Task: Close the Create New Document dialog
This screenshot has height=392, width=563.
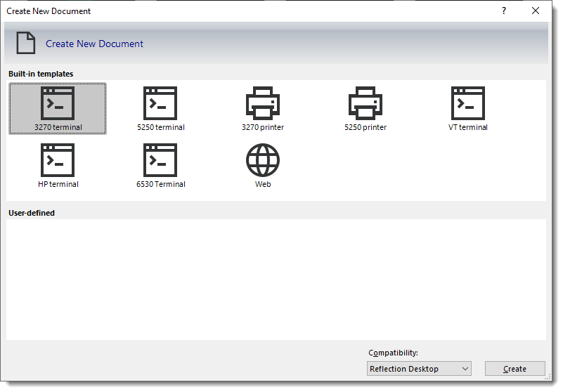Action: 536,11
